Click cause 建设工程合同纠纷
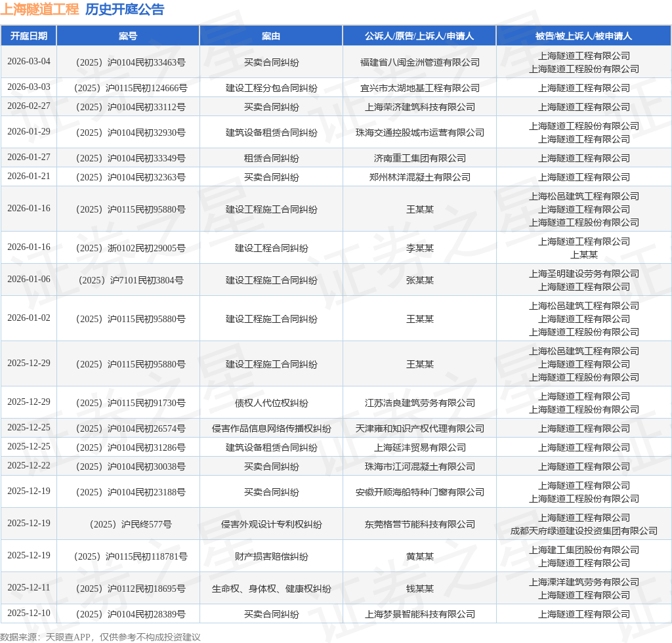672x643 pixels. coord(271,248)
